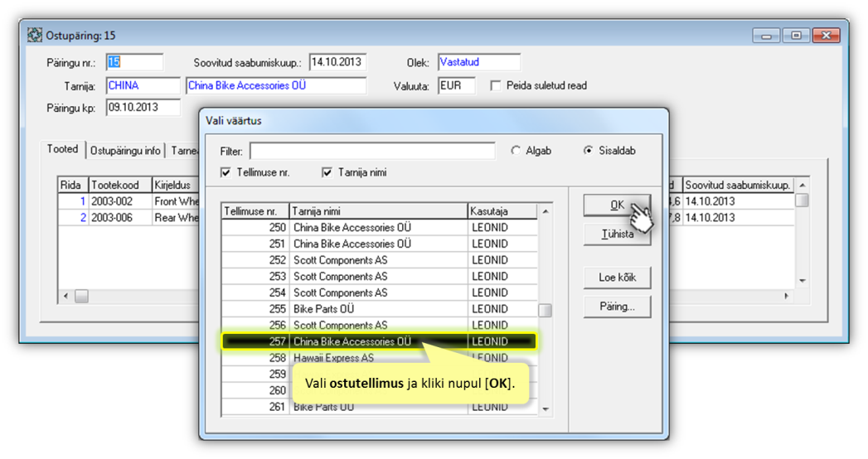Viewport: 868px width, 459px height.
Task: Click the Ostupäring grid scroll-down arrow
Action: (803, 281)
